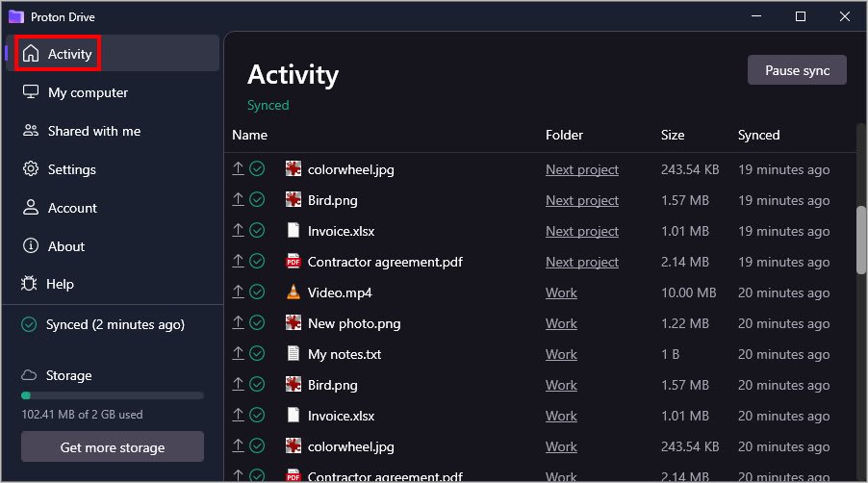Click green Synced status under Activity heading
868x483 pixels.
click(268, 105)
